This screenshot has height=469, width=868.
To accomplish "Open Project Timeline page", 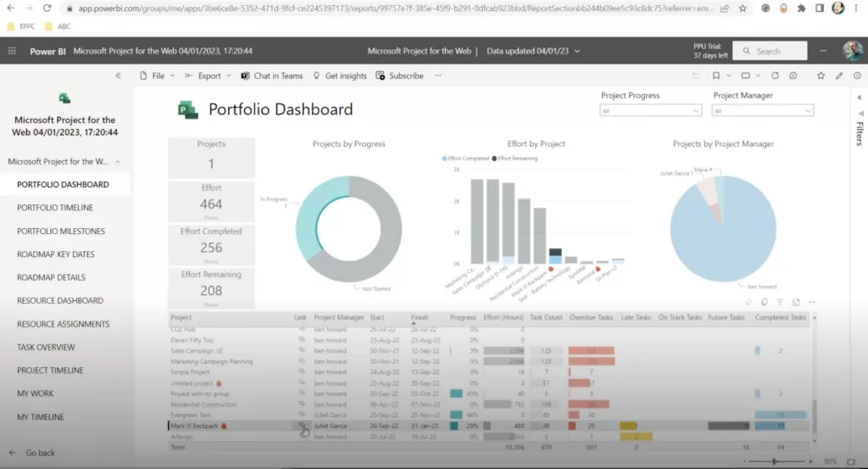I will (50, 370).
